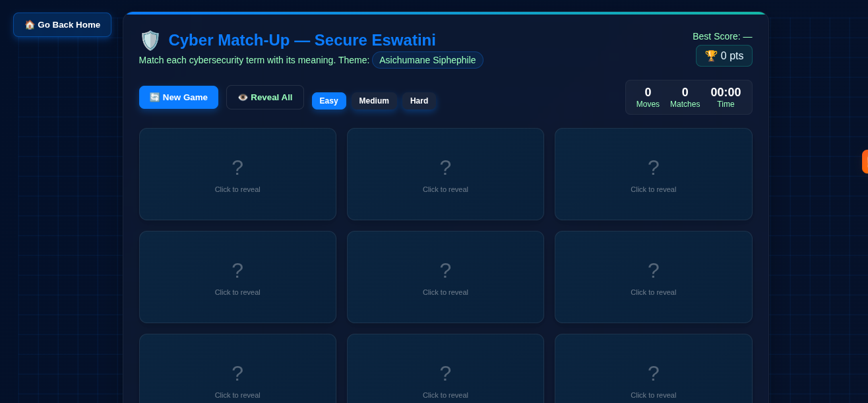This screenshot has width=868, height=403.
Task: Click the Go Back Home button
Action: click(x=62, y=25)
